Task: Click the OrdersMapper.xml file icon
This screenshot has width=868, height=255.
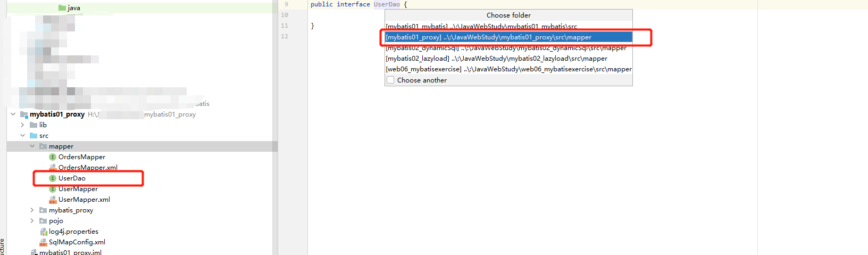Action: point(53,168)
